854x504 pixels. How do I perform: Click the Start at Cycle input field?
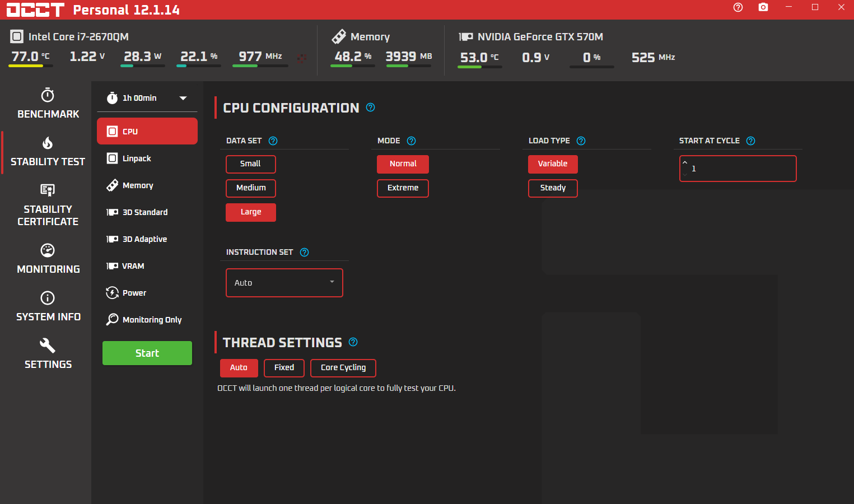coord(738,169)
